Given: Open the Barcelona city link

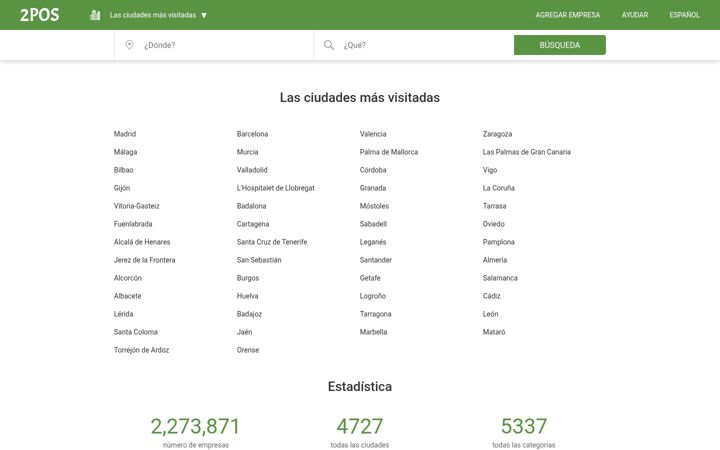Looking at the screenshot, I should click(253, 134).
